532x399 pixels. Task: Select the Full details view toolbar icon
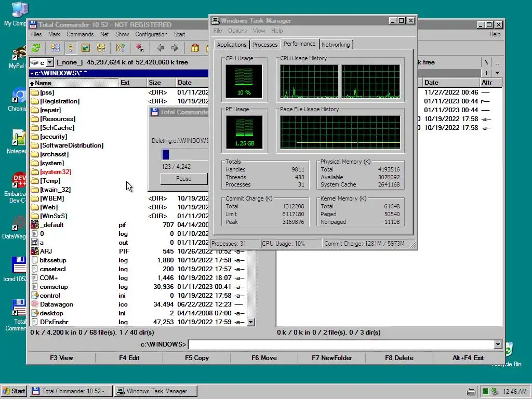click(71, 48)
